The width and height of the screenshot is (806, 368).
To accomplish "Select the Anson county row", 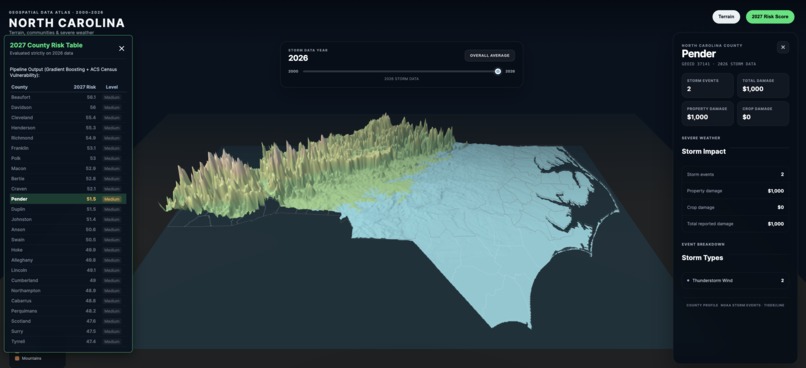I will [x=68, y=229].
